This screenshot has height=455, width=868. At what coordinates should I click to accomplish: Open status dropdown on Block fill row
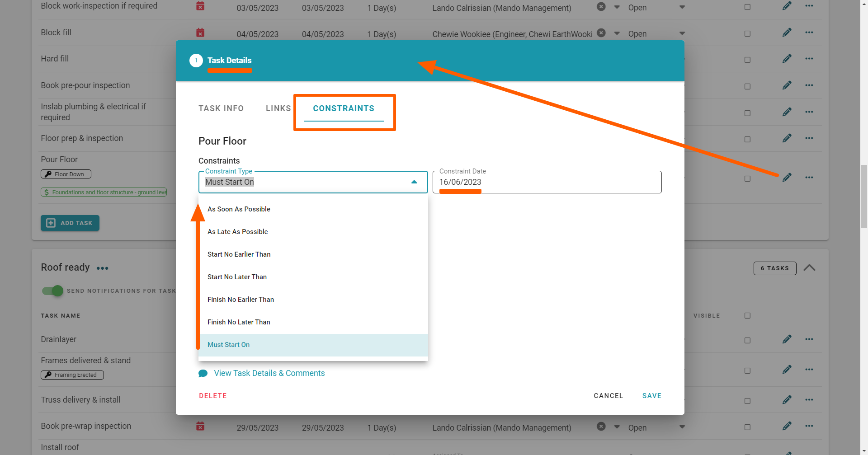click(x=682, y=33)
